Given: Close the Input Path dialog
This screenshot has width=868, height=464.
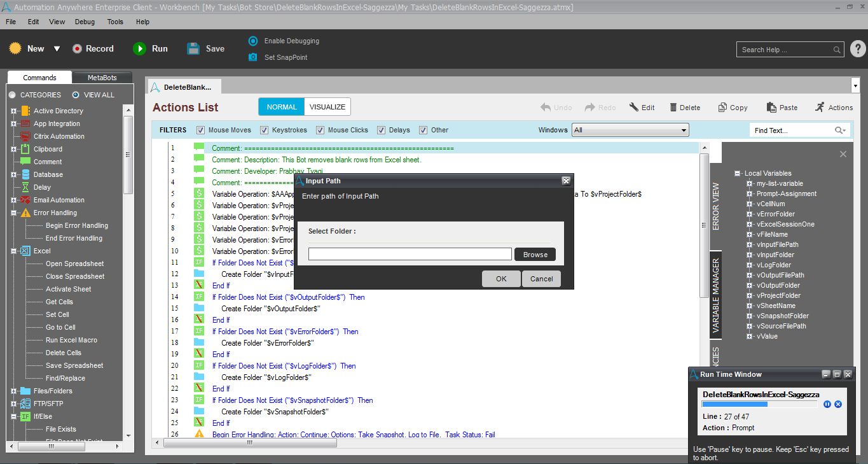Looking at the screenshot, I should tap(566, 181).
